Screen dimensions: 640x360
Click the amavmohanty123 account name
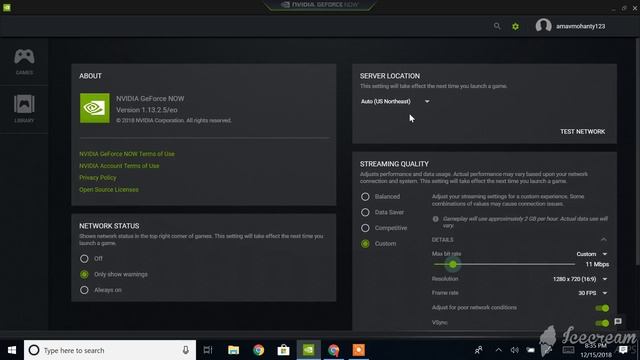580,26
